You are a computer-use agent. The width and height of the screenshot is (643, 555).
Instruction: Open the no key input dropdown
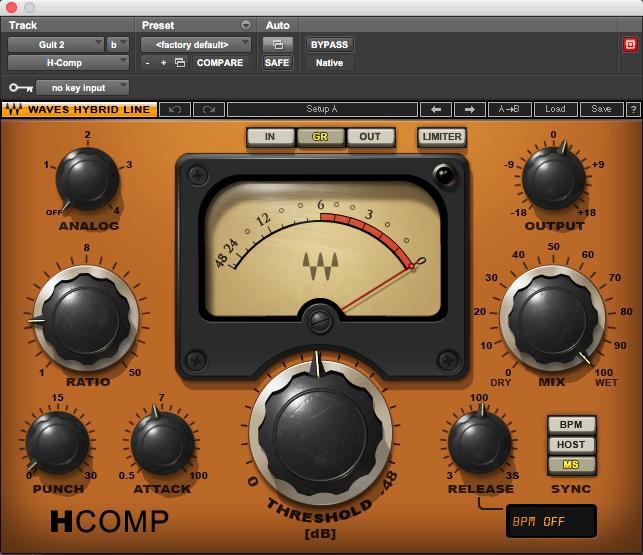(82, 88)
